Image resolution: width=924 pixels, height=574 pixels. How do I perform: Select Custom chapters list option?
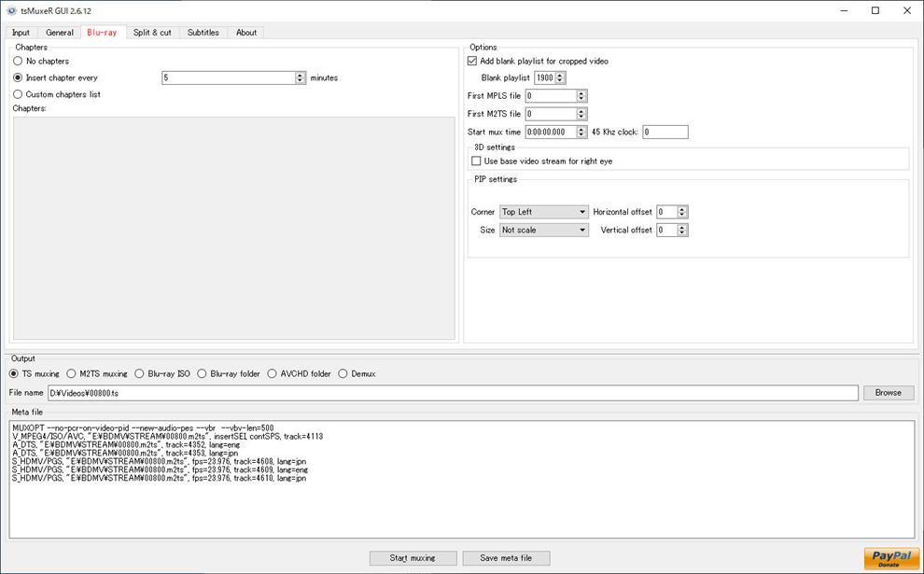pos(18,94)
